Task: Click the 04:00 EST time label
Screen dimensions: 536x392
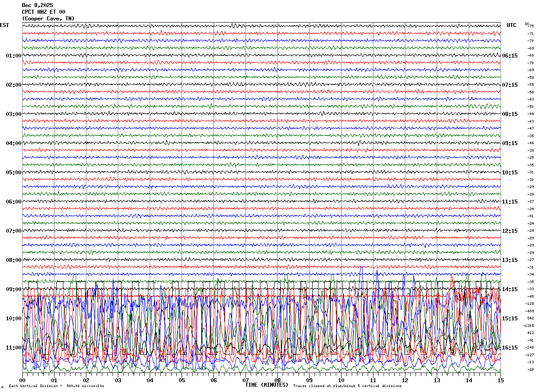Action: [x=14, y=143]
